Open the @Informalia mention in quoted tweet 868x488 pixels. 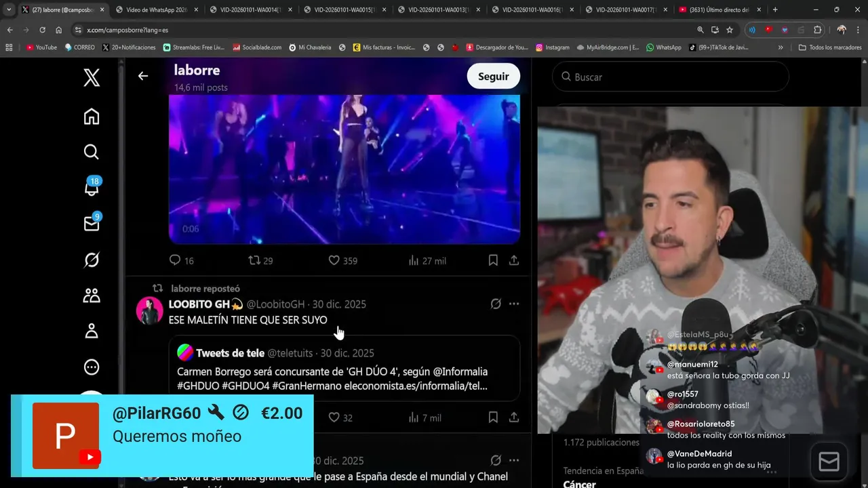pyautogui.click(x=460, y=371)
